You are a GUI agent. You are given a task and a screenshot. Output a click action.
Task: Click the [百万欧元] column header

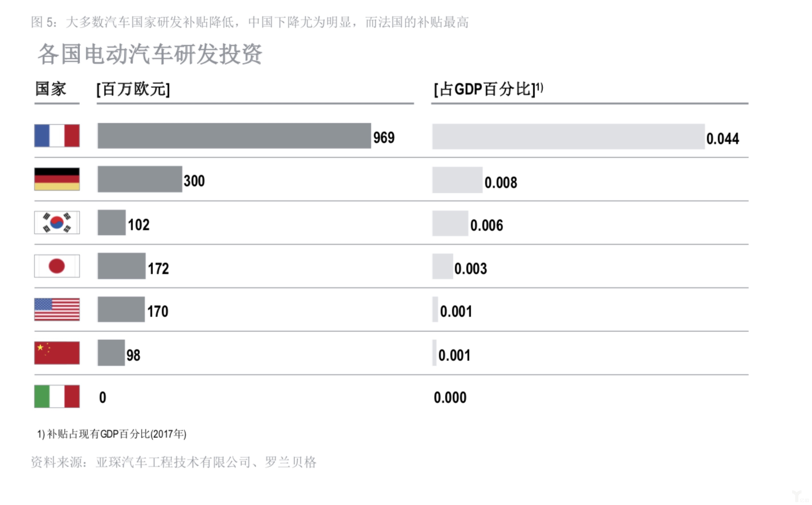(133, 89)
